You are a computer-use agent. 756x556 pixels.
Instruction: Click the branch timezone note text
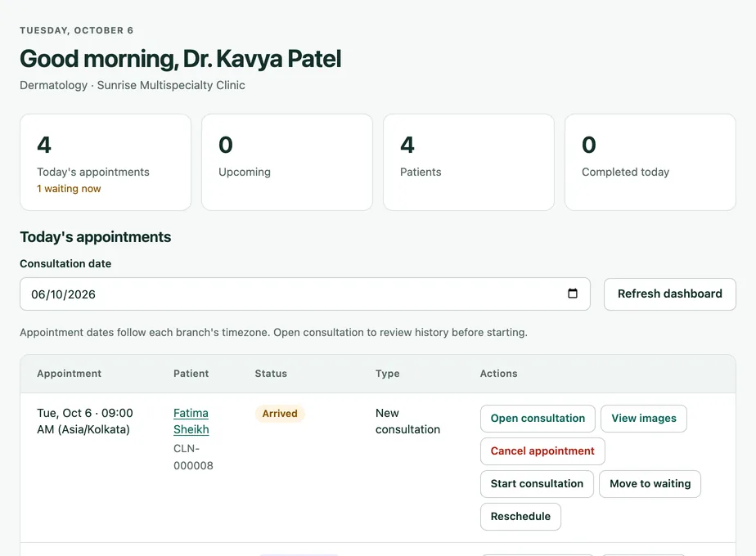click(x=273, y=333)
